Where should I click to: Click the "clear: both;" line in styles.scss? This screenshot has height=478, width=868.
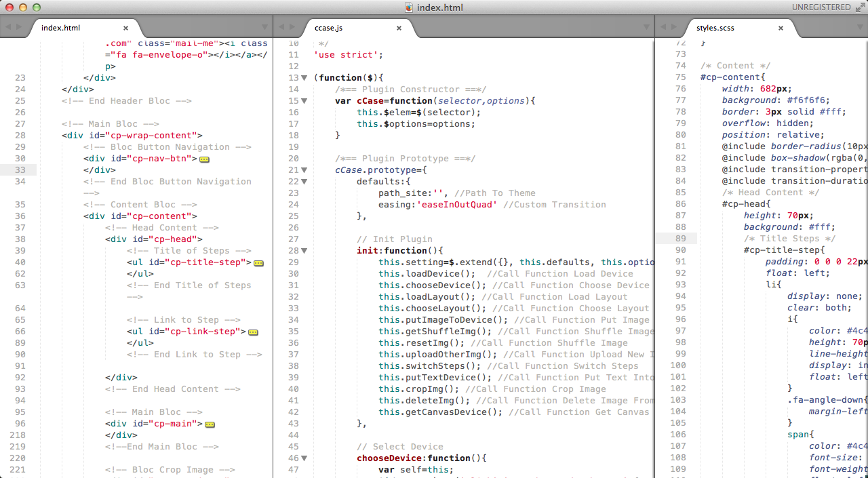coord(818,308)
